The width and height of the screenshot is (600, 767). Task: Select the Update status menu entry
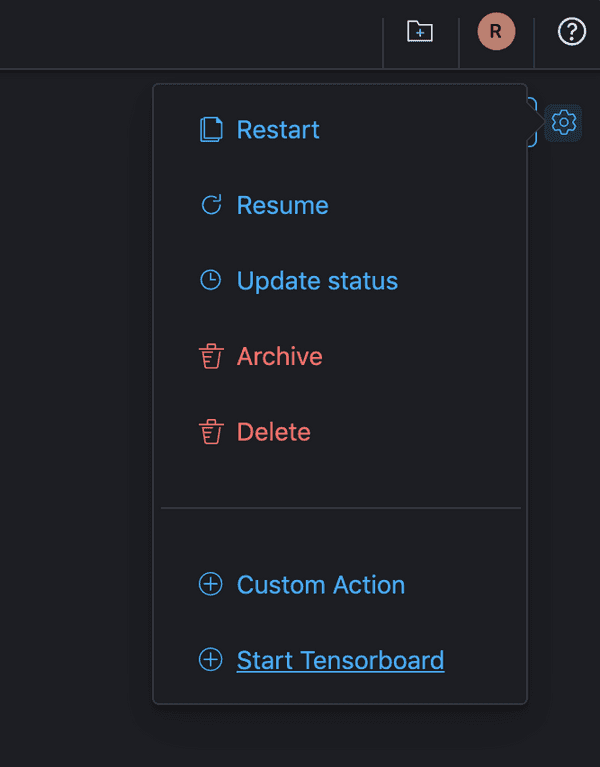317,281
